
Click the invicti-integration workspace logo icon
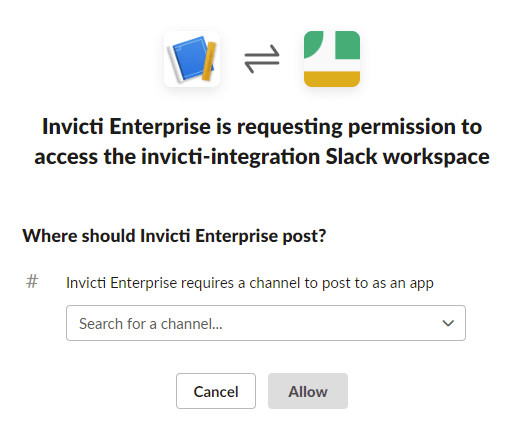click(332, 59)
